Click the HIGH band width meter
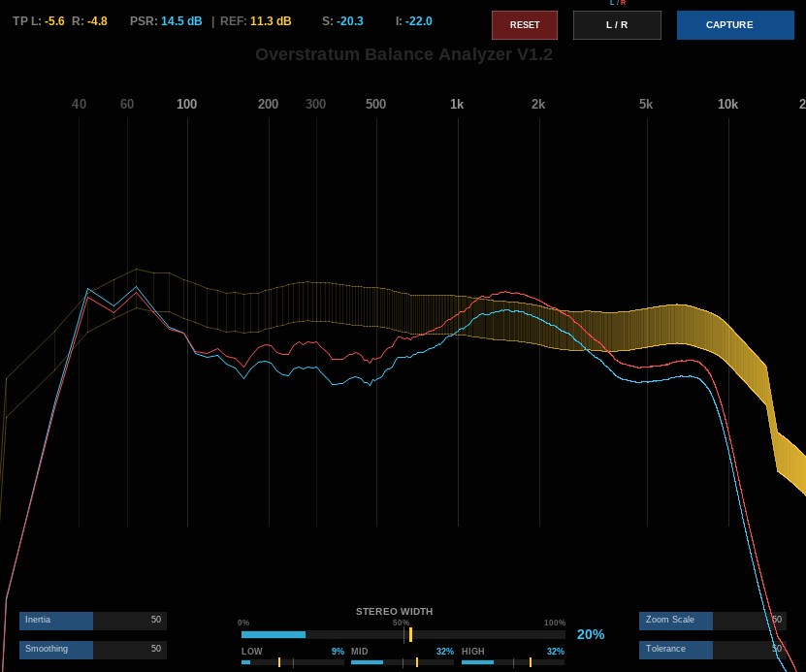 [x=513, y=662]
